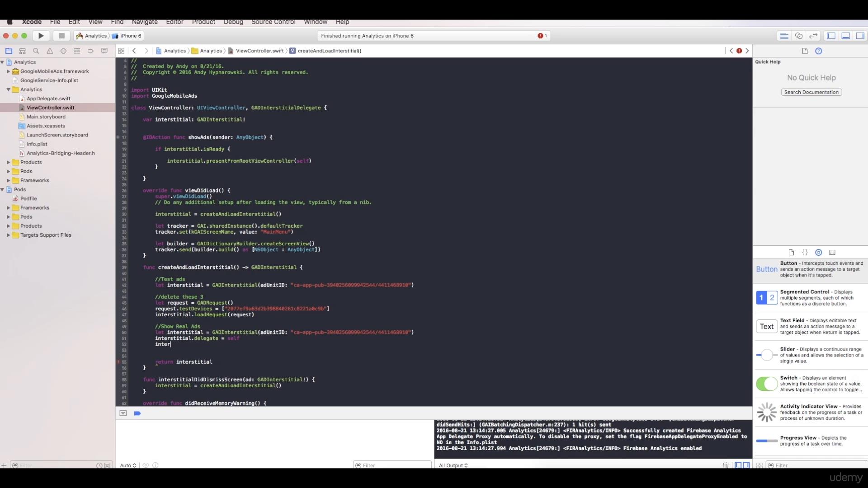Image resolution: width=868 pixels, height=488 pixels.
Task: Toggle breakpoints activation in debug bar
Action: (x=137, y=413)
